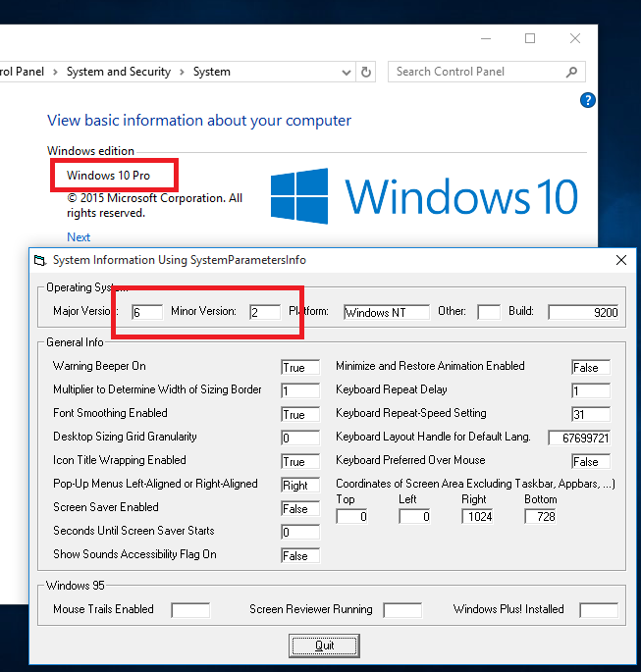This screenshot has width=641, height=672.
Task: Click Minimize and Restore Animation value
Action: coord(591,367)
